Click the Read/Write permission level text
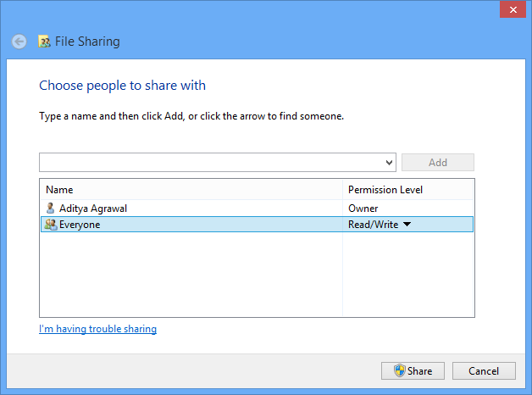The image size is (532, 395). 374,225
